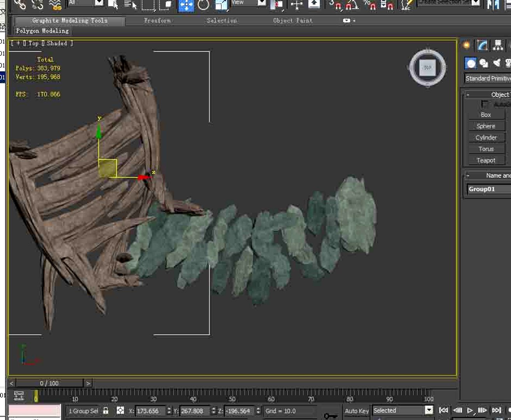The height and width of the screenshot is (420, 511).
Task: Open the Object Paint ribbon tab
Action: coord(292,21)
